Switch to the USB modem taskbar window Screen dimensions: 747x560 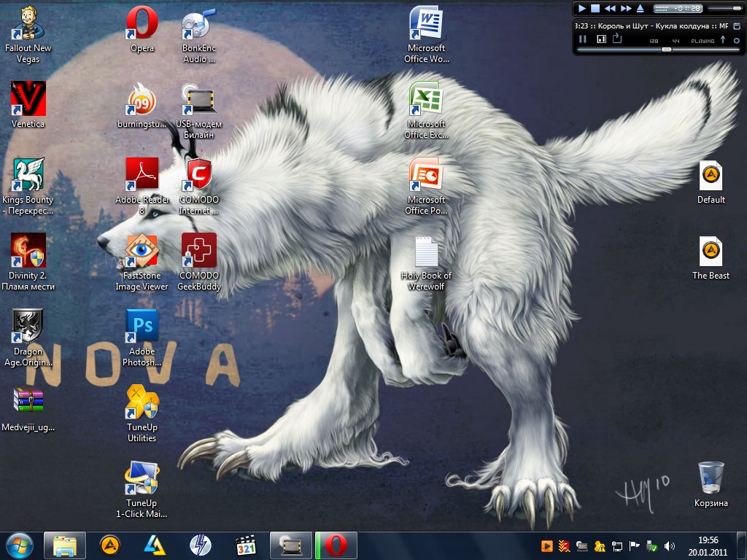click(x=291, y=545)
